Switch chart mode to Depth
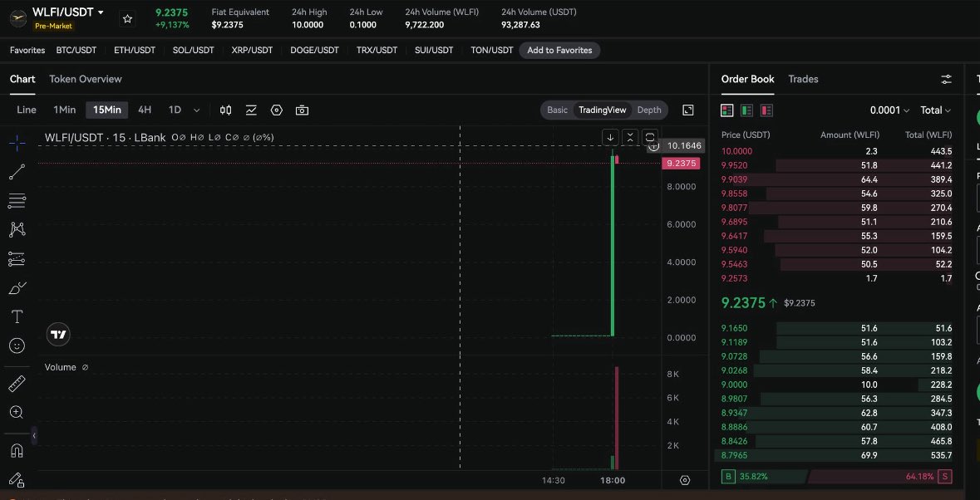Image resolution: width=980 pixels, height=500 pixels. pos(648,110)
